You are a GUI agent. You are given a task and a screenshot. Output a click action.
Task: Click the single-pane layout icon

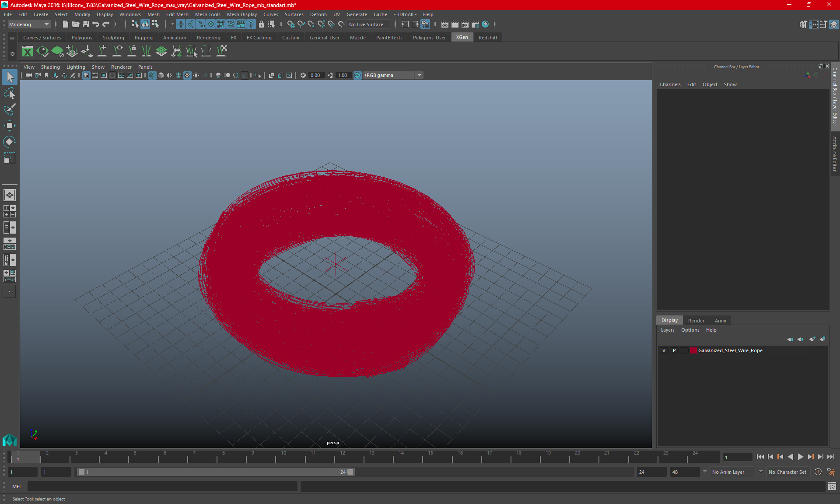[10, 195]
